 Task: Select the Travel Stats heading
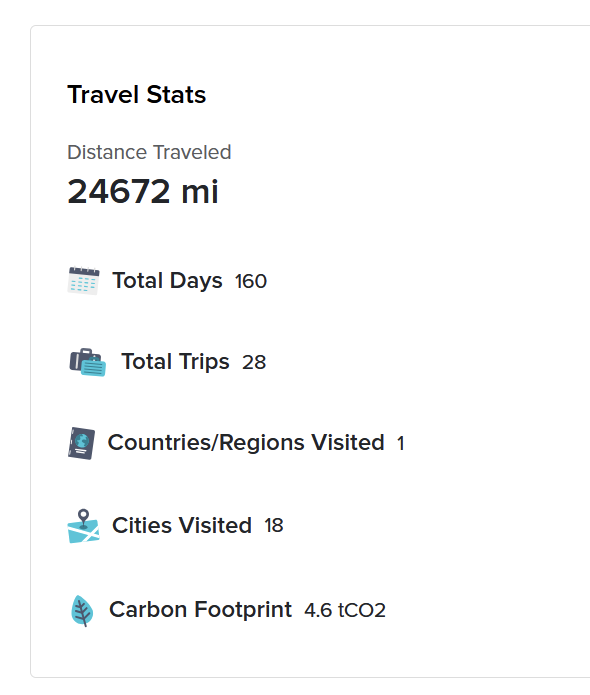(x=137, y=95)
